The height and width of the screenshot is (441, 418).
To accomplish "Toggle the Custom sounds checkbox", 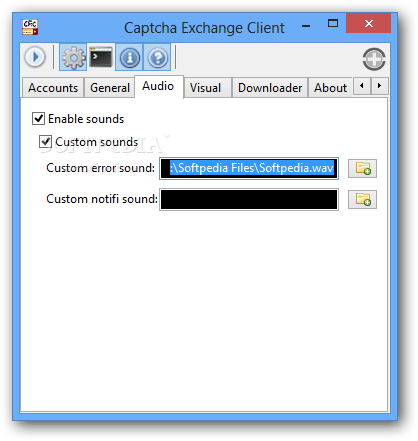I will coord(45,142).
